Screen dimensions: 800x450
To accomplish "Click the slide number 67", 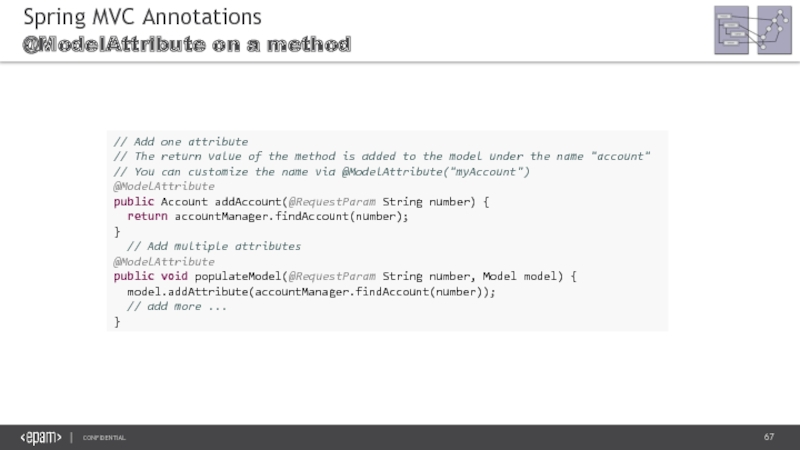I will point(769,437).
